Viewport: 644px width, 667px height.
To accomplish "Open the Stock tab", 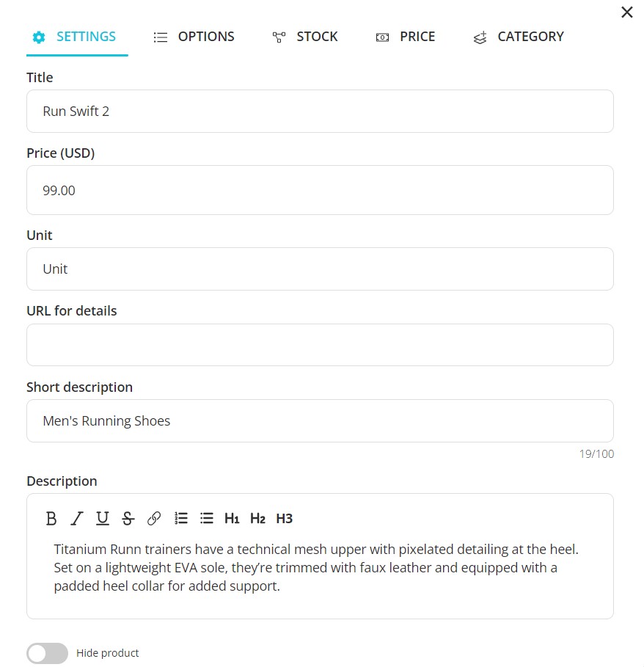I will coord(305,37).
